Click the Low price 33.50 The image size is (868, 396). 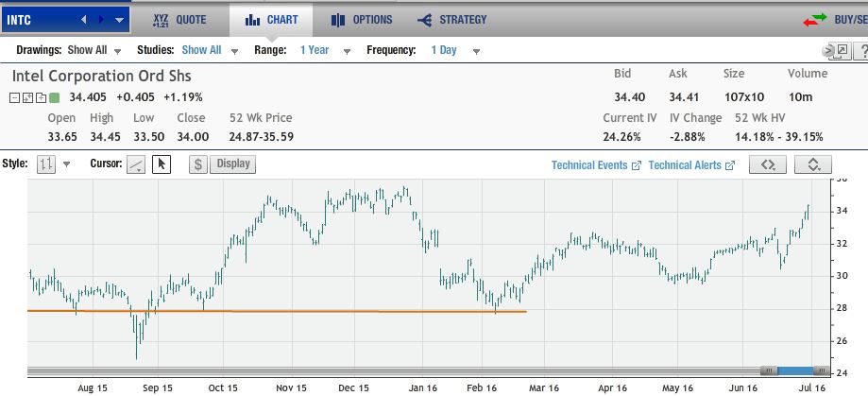coord(147,136)
